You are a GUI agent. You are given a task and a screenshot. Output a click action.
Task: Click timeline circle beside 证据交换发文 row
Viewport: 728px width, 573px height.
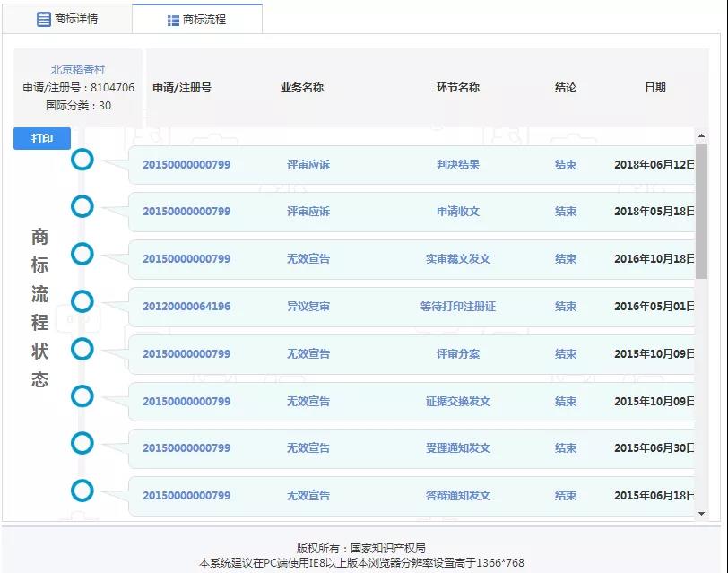(x=82, y=396)
